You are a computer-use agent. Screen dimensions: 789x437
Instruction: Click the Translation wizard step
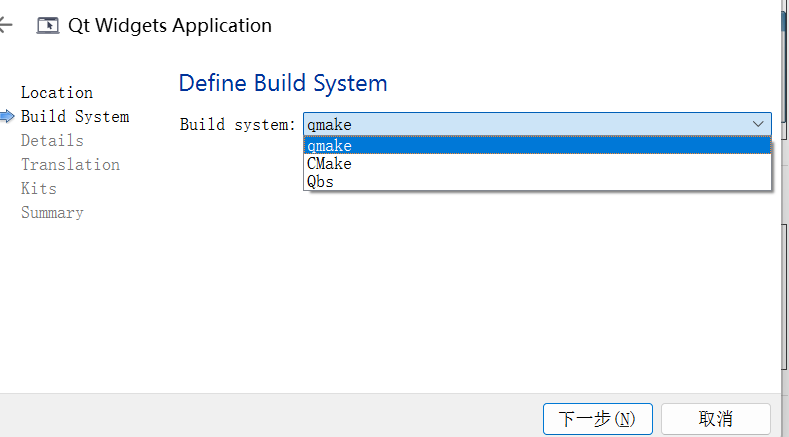point(70,165)
